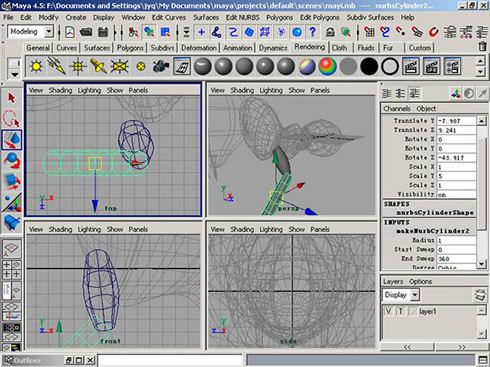This screenshot has width=490, height=367.
Task: Click the Object menu in channel box
Action: click(426, 109)
